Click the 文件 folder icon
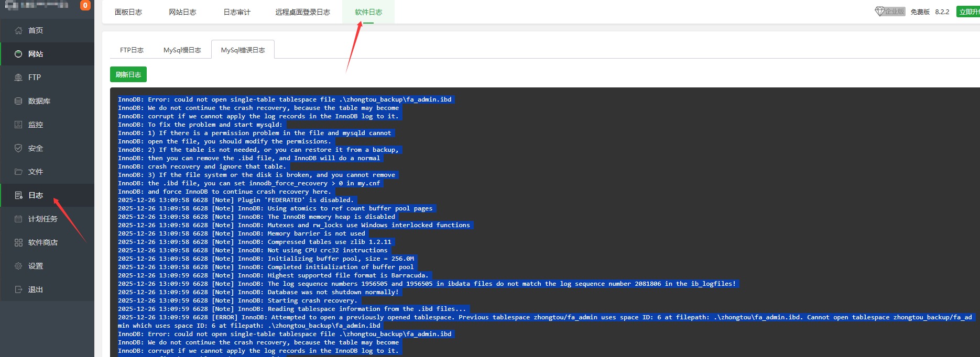Screen dimensions: 980x357 (18, 172)
